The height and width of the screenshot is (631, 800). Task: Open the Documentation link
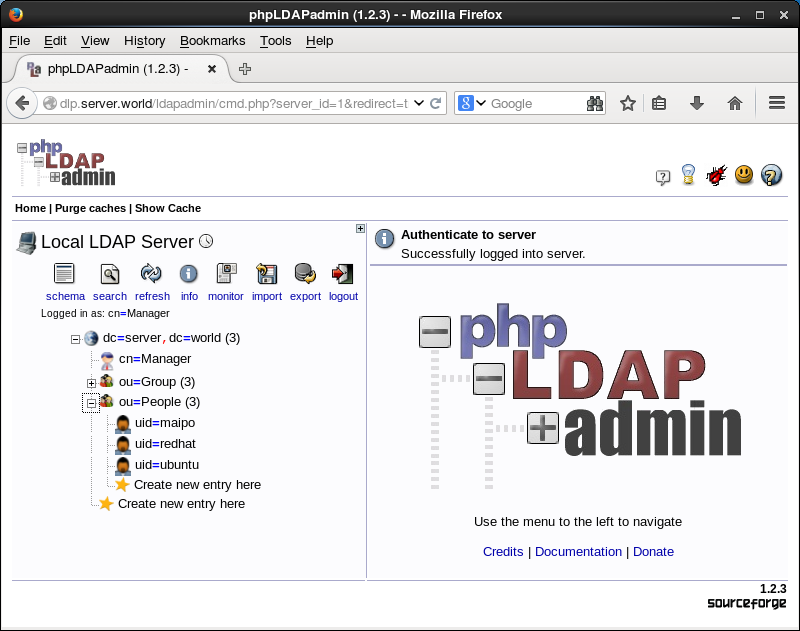[578, 552]
